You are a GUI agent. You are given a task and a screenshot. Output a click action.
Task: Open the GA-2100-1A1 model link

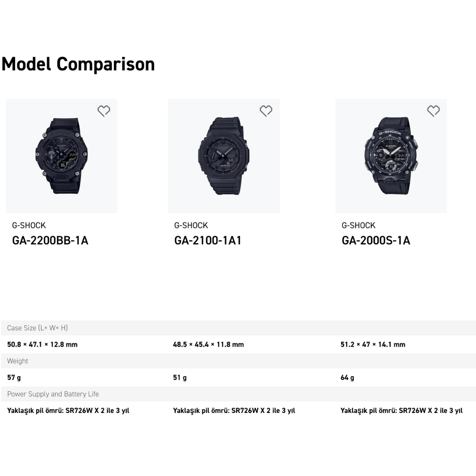click(207, 240)
